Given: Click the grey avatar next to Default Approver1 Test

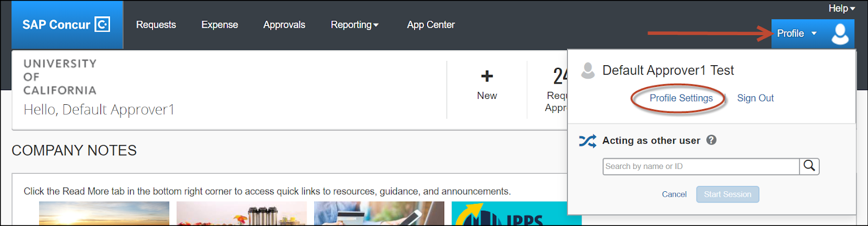Looking at the screenshot, I should tap(588, 71).
